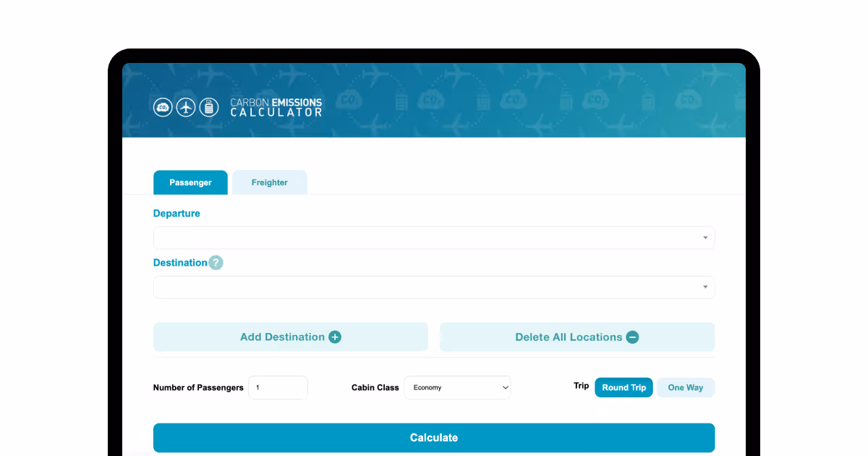Viewport: 868px width, 456px height.
Task: Select the Round Trip option
Action: (624, 387)
